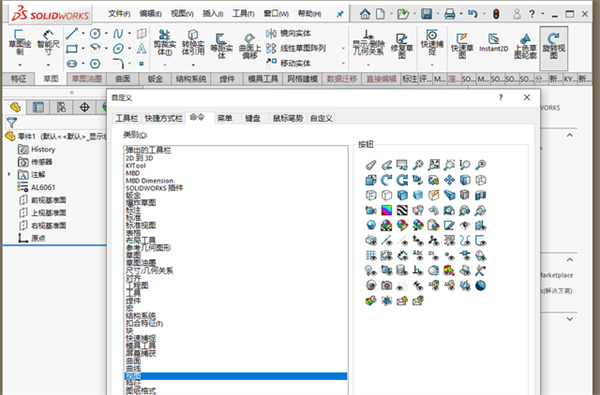This screenshot has height=395, width=600.
Task: Open dropdown arrow under 智能尺寸
Action: point(48,65)
